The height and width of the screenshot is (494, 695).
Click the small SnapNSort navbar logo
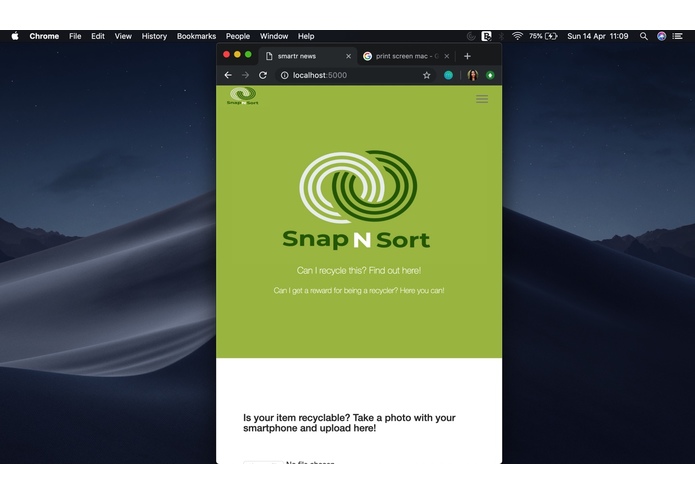pos(242,96)
